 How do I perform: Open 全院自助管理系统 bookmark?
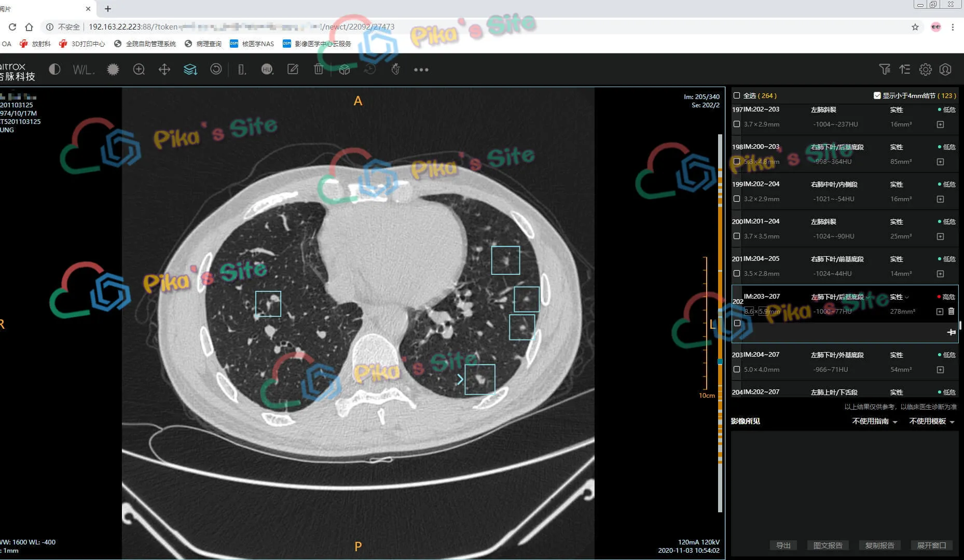145,44
